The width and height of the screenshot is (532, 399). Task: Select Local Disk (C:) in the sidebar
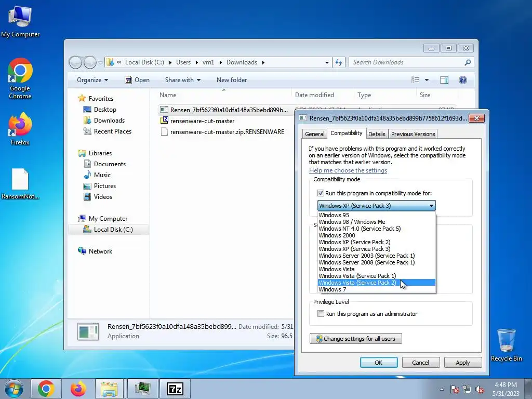tap(109, 230)
